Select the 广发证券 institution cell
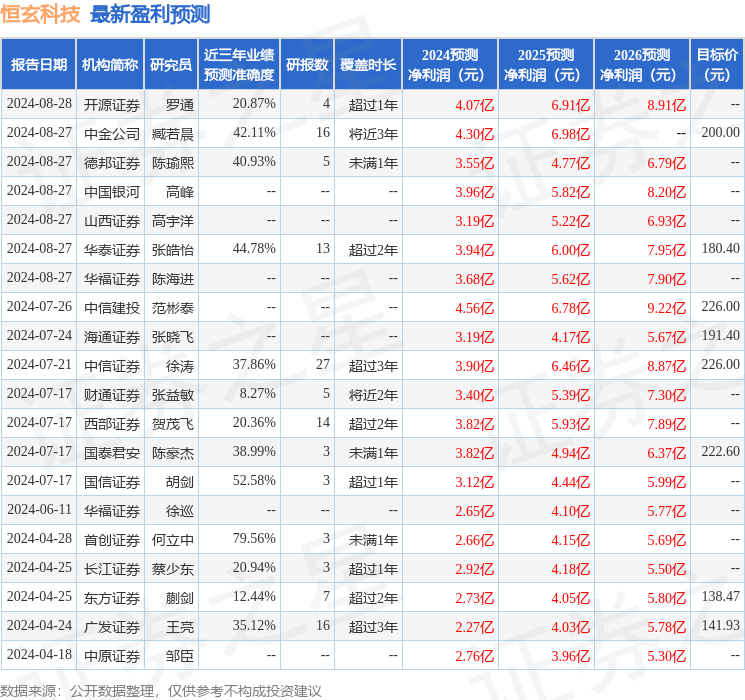 pos(112,626)
